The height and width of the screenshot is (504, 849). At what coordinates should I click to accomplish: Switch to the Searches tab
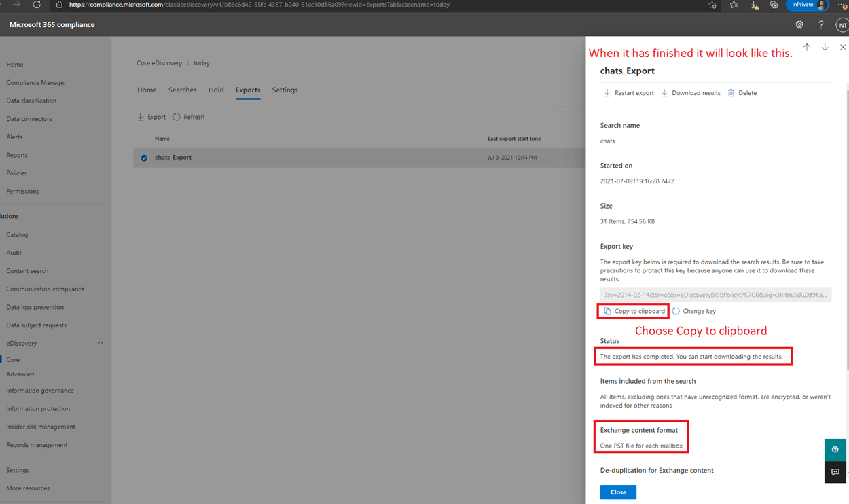(x=183, y=90)
